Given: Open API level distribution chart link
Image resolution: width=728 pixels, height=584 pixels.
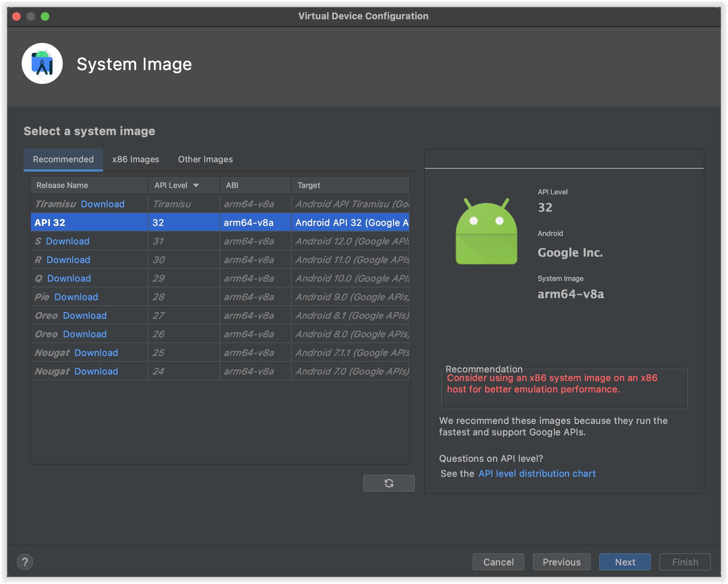Looking at the screenshot, I should (537, 474).
